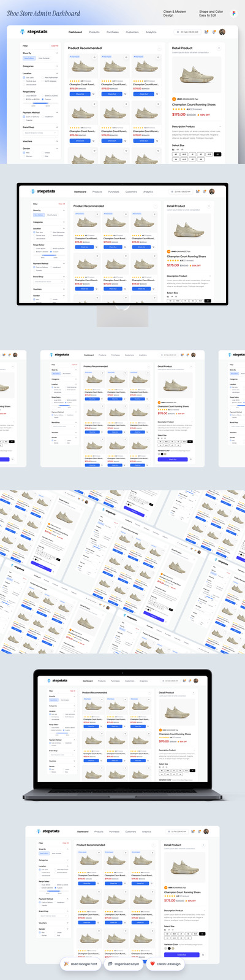The image size is (245, 980).
Task: Toggle Cash on Delivery checkbox in the top dashboard
Action: click(24, 117)
